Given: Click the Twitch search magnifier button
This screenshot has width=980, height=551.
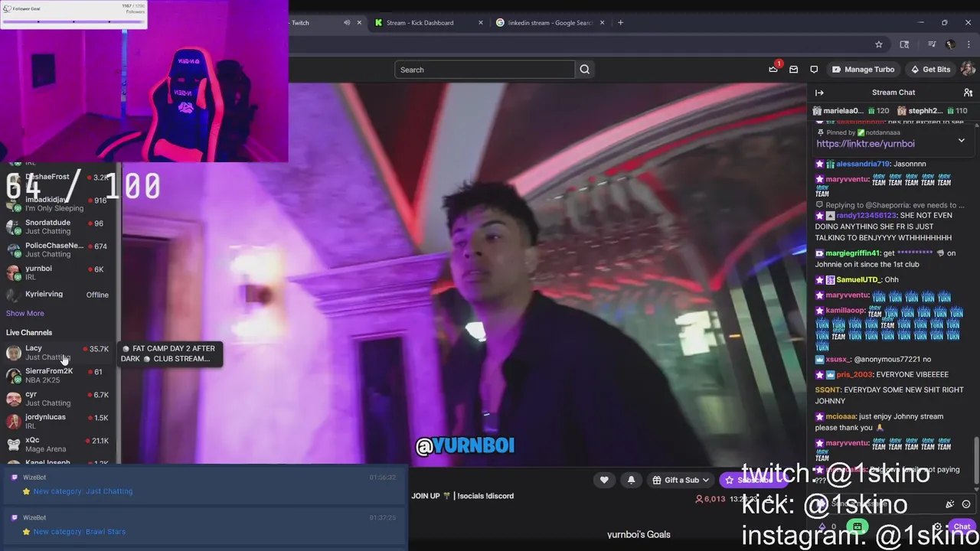Looking at the screenshot, I should coord(585,70).
